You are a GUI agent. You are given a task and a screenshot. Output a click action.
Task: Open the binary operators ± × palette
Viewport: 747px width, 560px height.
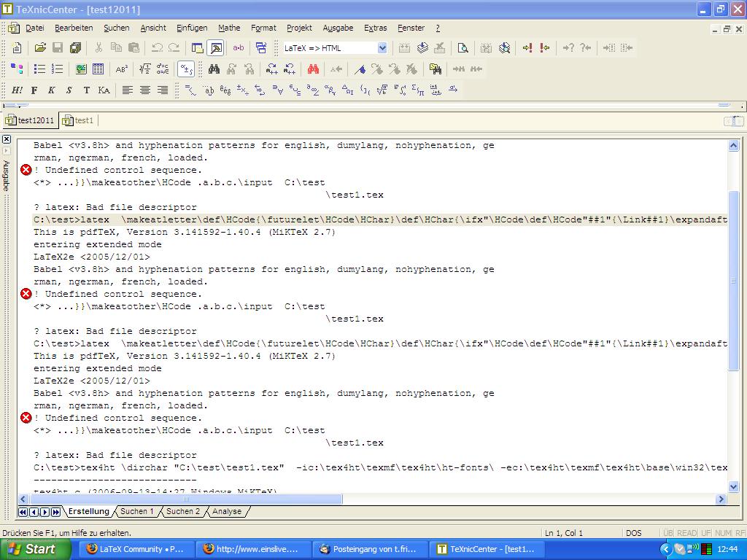tap(242, 90)
